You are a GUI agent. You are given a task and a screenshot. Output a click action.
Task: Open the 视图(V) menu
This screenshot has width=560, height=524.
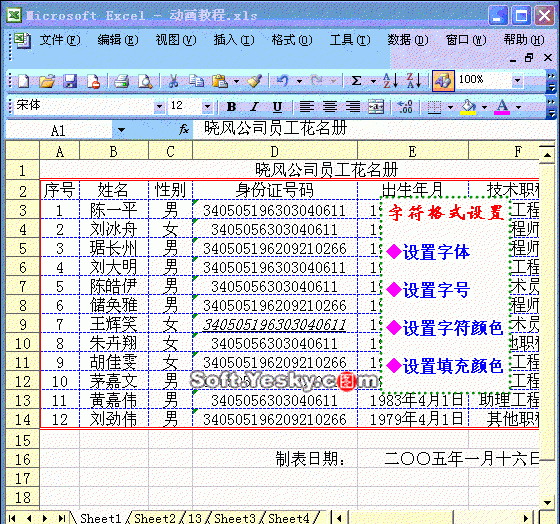point(176,40)
